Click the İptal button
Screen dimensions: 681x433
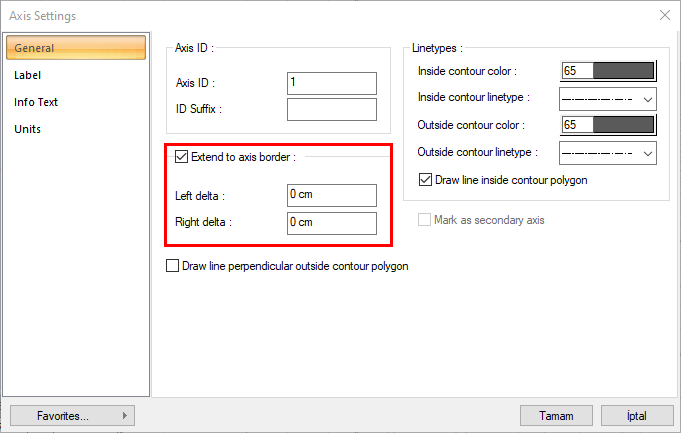tap(636, 415)
